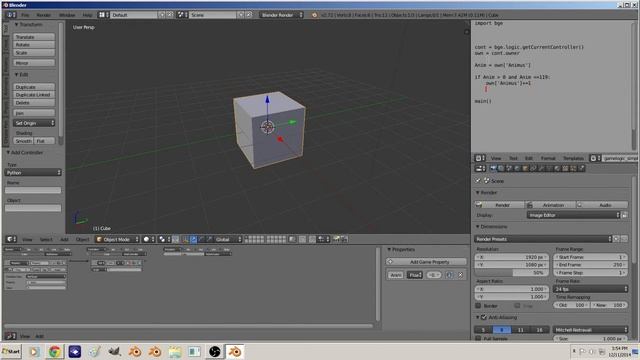Open text editor Format menu
The image size is (640, 360).
548,158
